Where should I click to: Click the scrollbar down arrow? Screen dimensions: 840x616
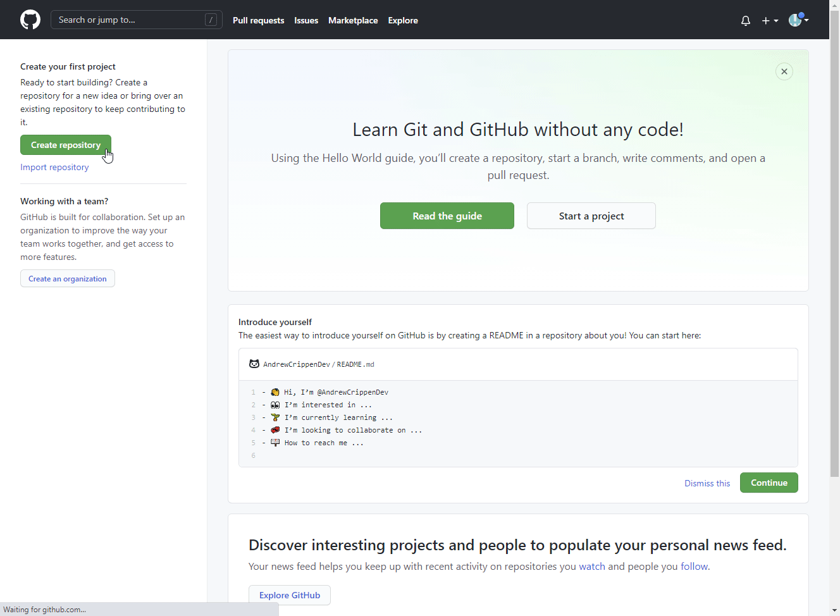834,610
